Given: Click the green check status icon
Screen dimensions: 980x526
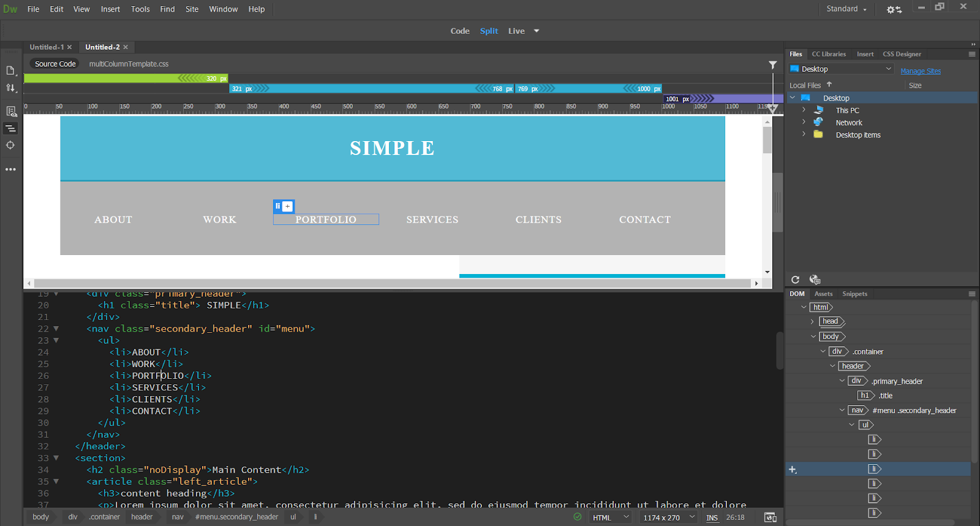Looking at the screenshot, I should (x=578, y=517).
